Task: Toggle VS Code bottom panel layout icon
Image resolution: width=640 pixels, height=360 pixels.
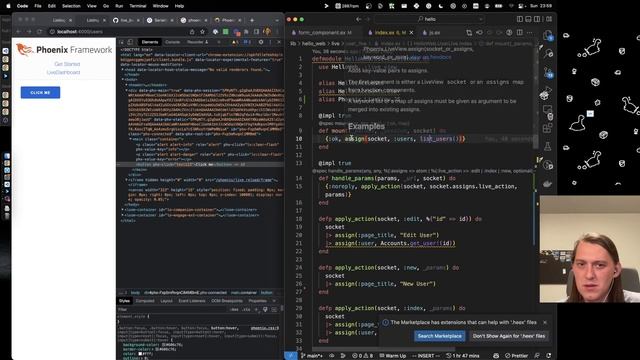Action: point(528,19)
